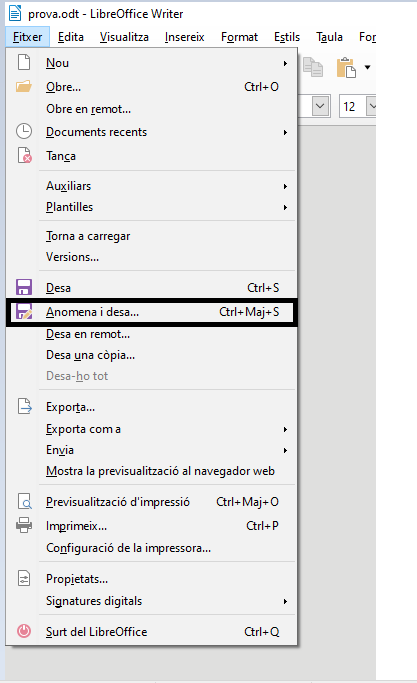Screen dimensions: 417x683
Task: Click the Imprimeix printer icon
Action: pyautogui.click(x=24, y=525)
